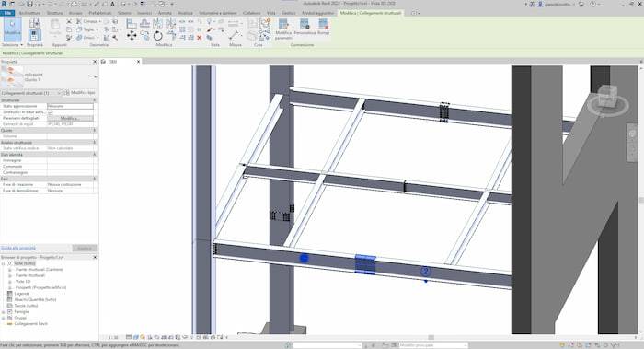
Task: Open the type selector dropdown arrow in Properties
Action: (96, 76)
